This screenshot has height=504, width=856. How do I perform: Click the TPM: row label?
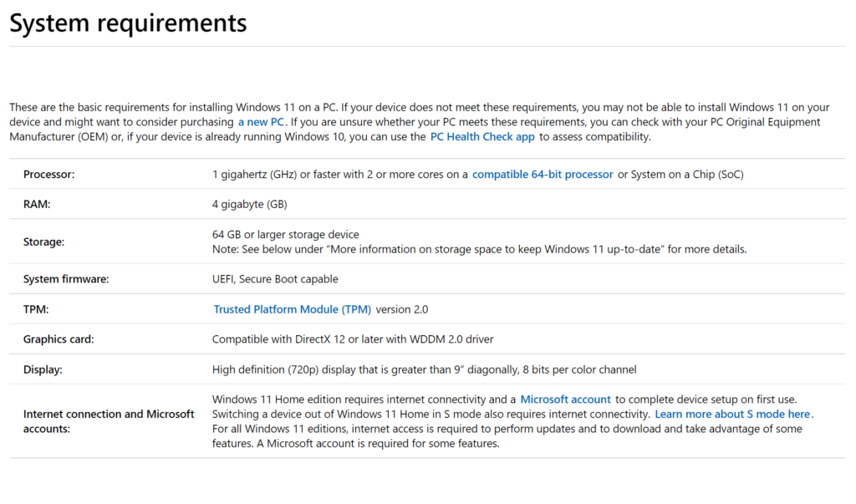[x=36, y=309]
